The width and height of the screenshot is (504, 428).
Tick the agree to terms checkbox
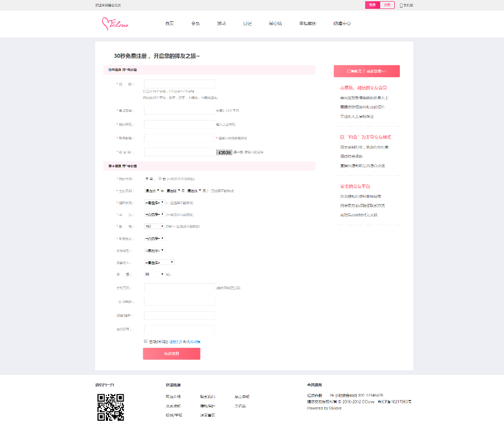tap(146, 341)
